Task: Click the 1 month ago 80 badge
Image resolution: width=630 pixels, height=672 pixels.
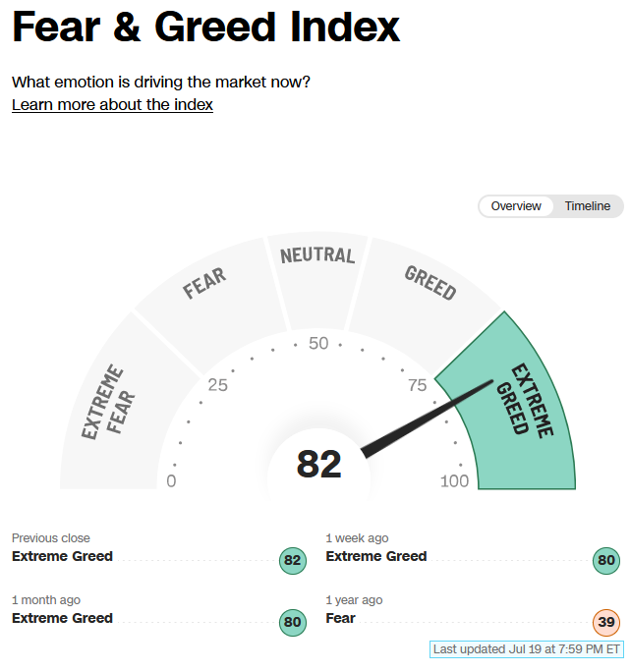Action: pyautogui.click(x=293, y=622)
